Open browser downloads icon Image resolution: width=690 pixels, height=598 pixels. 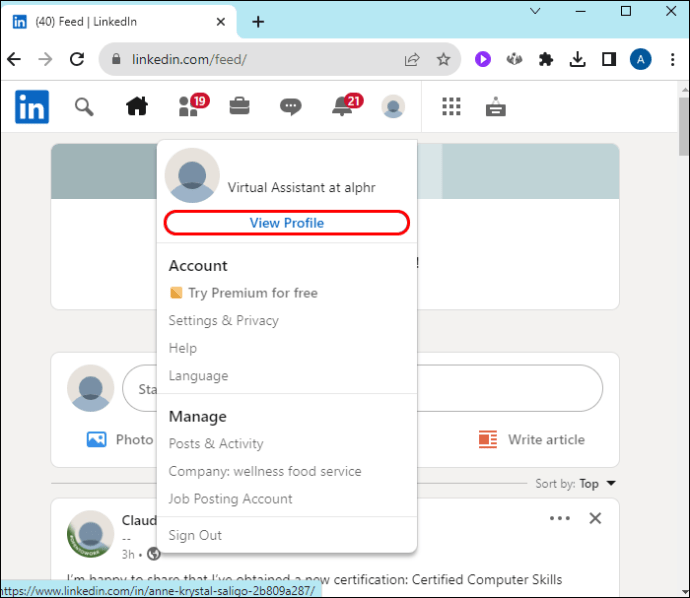click(577, 59)
